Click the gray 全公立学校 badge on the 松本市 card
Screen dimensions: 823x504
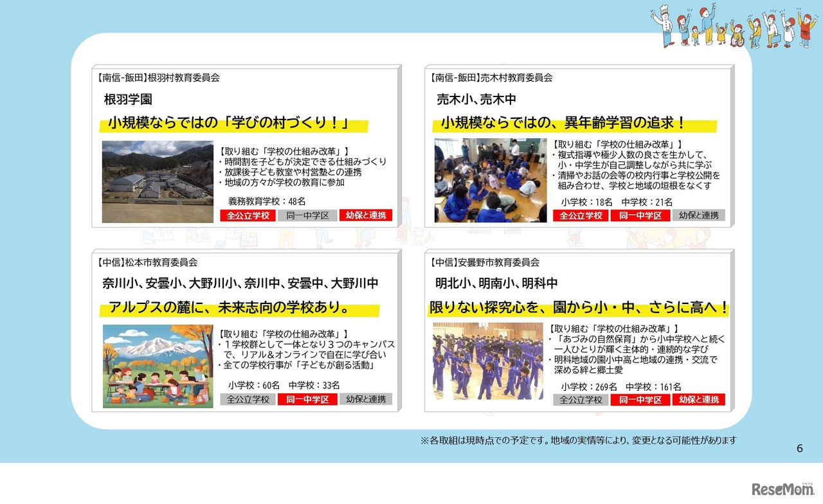point(248,399)
